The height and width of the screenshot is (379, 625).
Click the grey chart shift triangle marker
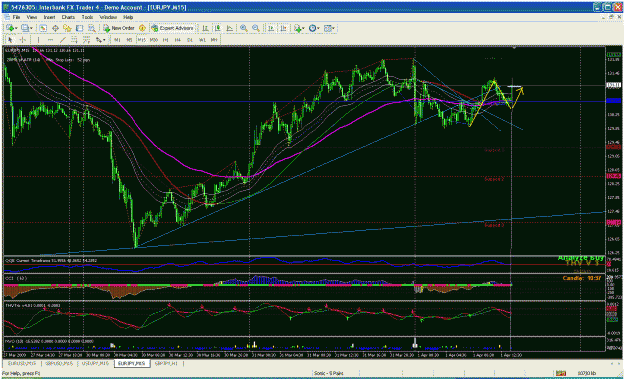(x=515, y=48)
